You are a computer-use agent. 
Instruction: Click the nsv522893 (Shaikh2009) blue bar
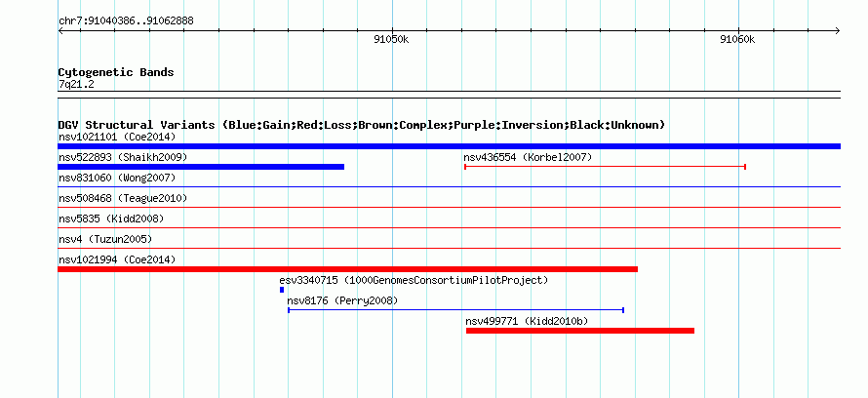point(201,167)
